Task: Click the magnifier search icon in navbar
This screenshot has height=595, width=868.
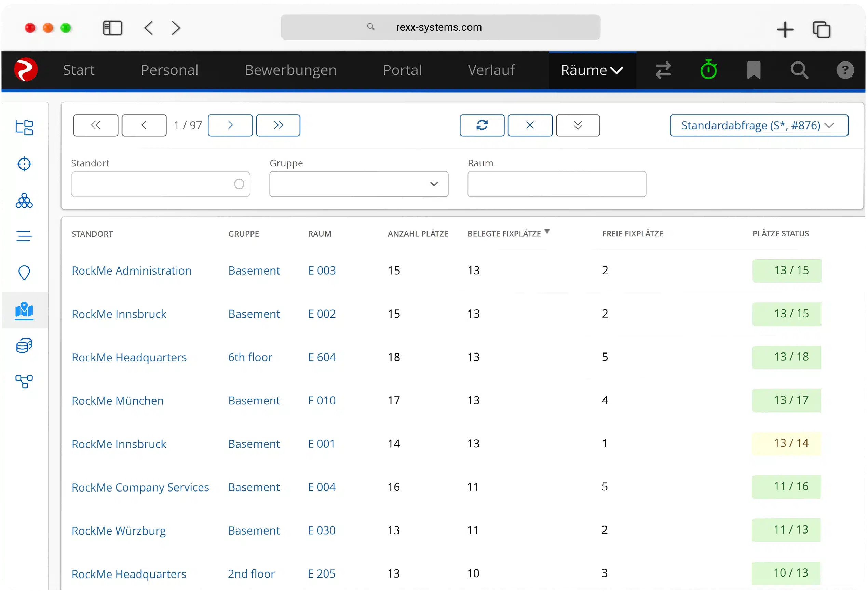Action: 799,70
